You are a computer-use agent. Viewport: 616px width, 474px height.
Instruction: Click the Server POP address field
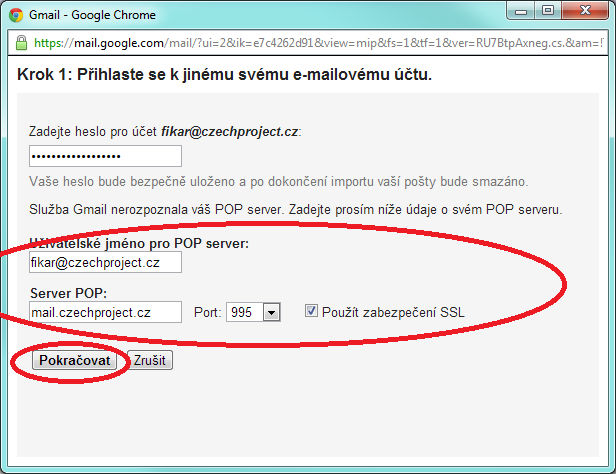point(105,312)
